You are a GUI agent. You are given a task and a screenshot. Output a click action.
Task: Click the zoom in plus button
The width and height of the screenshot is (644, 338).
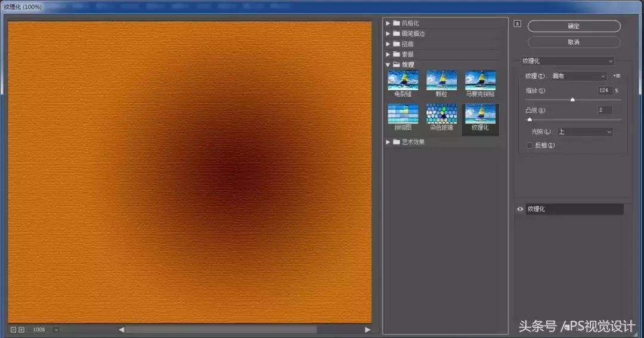coord(21,330)
